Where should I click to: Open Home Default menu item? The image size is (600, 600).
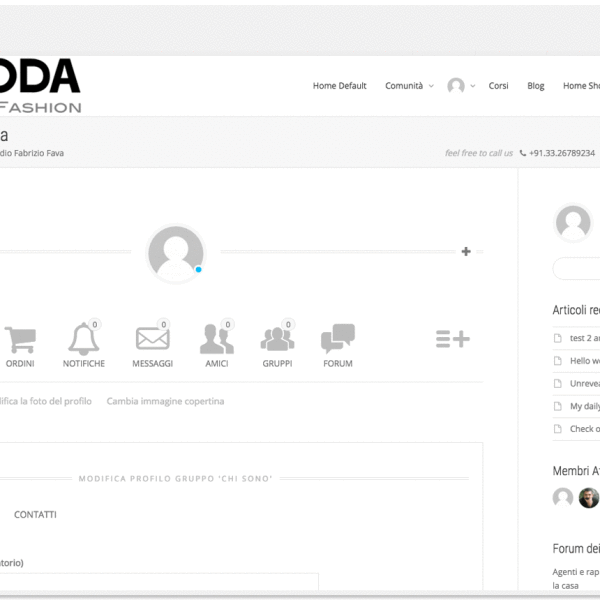click(x=339, y=86)
